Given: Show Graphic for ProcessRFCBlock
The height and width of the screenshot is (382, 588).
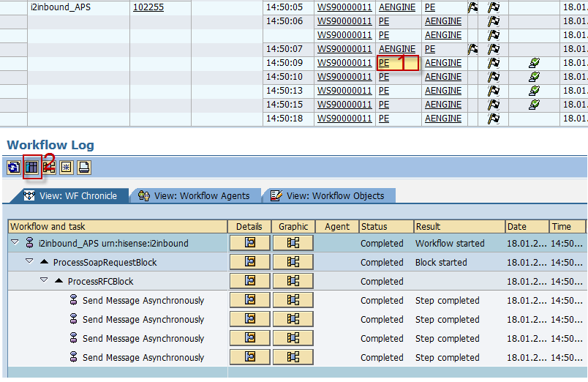Looking at the screenshot, I should point(293,281).
